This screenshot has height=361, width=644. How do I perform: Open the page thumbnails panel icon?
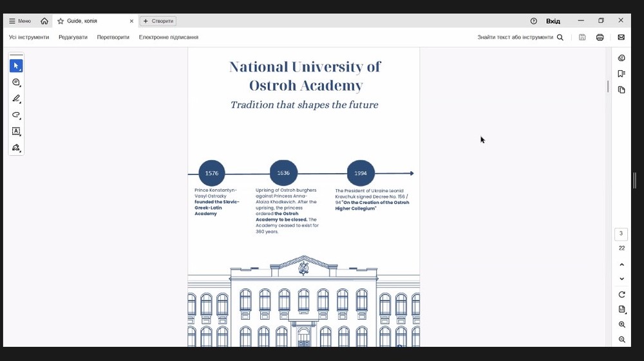tap(621, 90)
